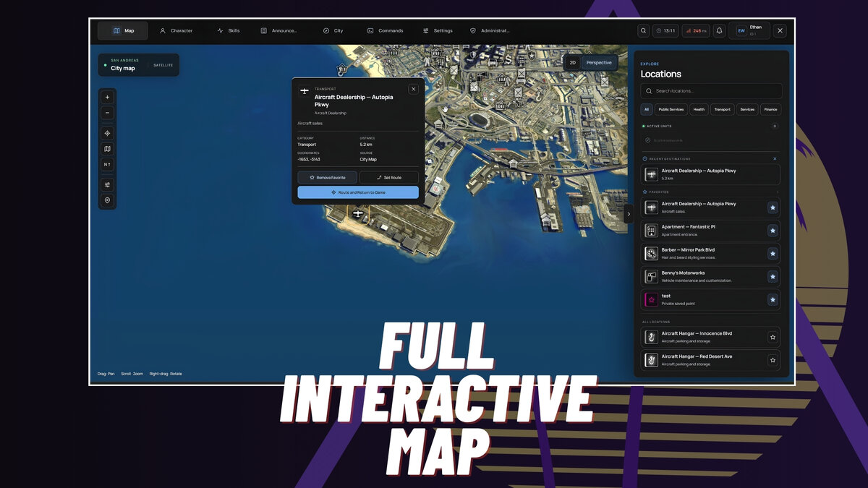
Task: Click the Barber — Mirror Park Blvd scissors icon
Action: click(651, 253)
